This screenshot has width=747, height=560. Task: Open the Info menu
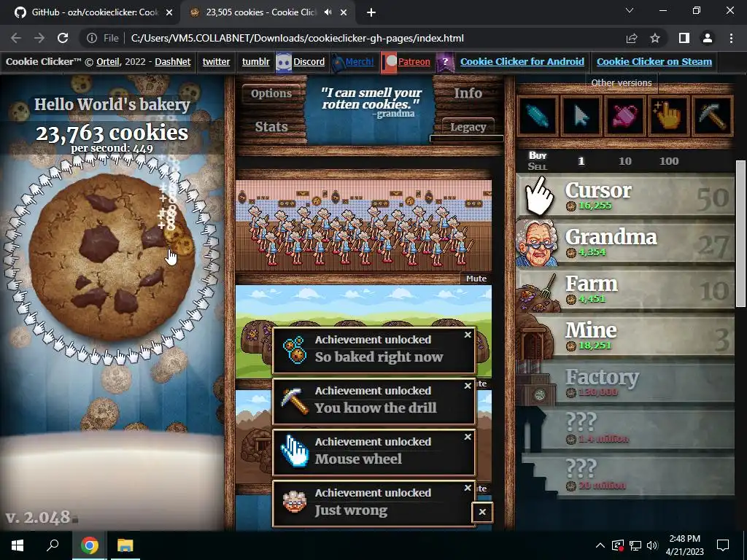click(468, 93)
